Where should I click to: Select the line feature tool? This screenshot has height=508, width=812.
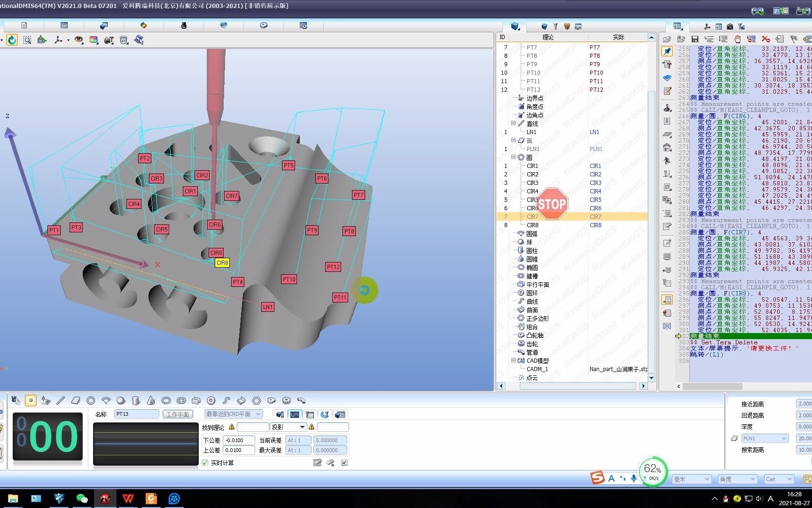(61, 401)
